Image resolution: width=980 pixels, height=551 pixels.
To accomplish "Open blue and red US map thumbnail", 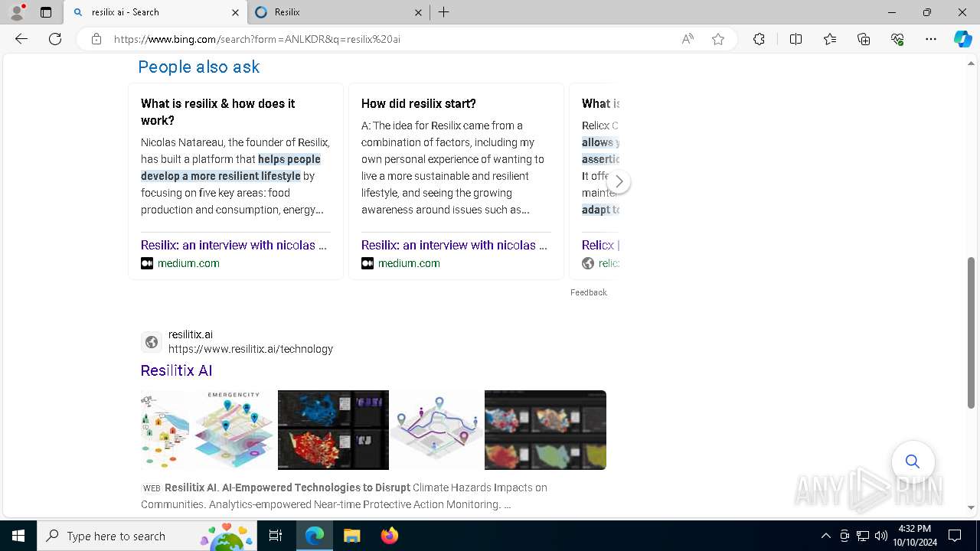I will tap(333, 430).
